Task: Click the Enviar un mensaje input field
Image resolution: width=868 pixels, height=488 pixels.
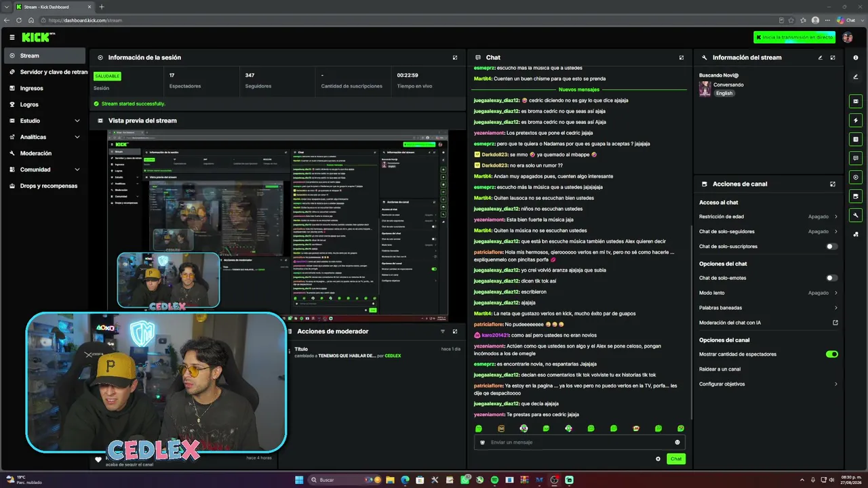Action: tap(580, 443)
